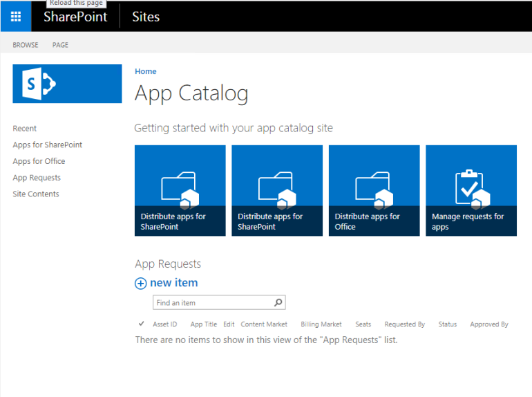
Task: Open the Distribute apps for Office tile
Action: (x=374, y=190)
